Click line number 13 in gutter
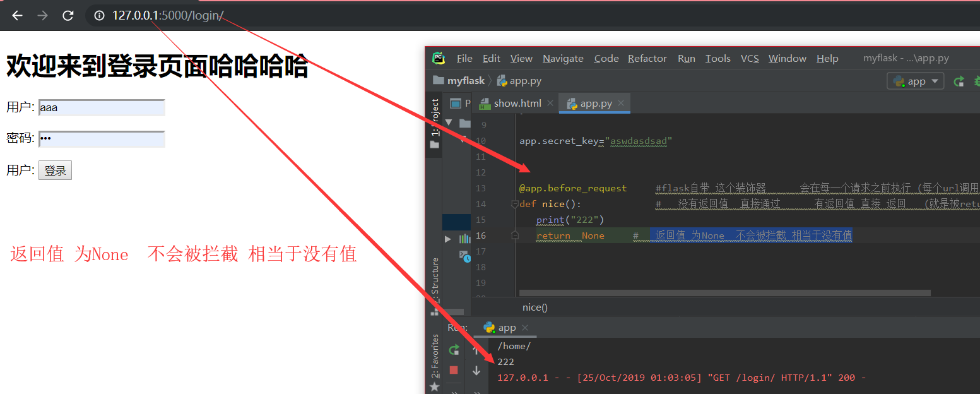This screenshot has width=980, height=394. pos(481,188)
